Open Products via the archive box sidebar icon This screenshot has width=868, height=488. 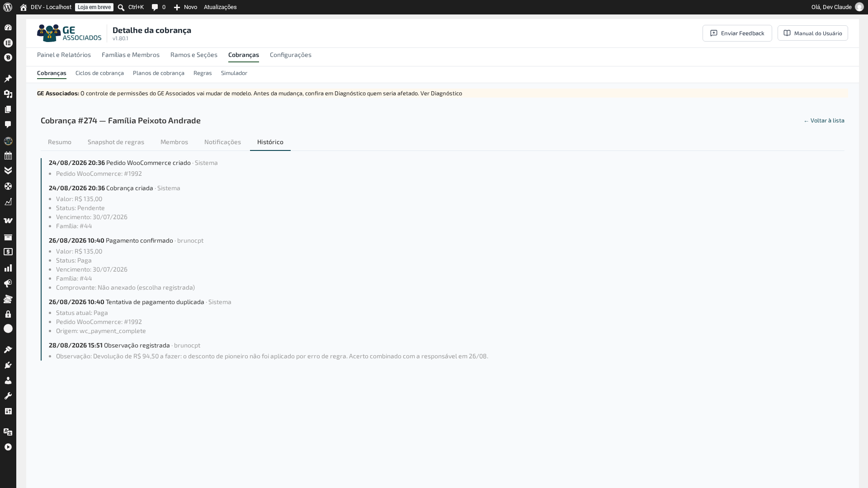(x=8, y=237)
